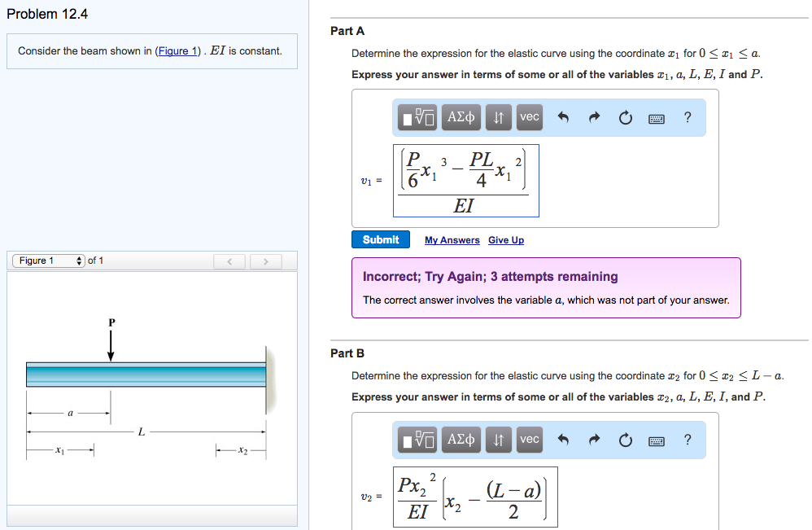Reset the Part A answer editor
Image resolution: width=812 pixels, height=530 pixels.
point(626,117)
